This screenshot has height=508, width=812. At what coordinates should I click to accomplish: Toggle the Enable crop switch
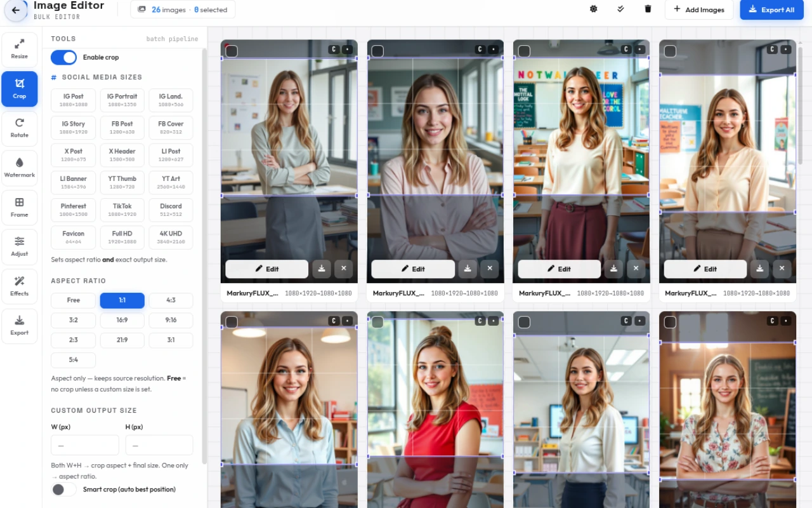(x=63, y=57)
